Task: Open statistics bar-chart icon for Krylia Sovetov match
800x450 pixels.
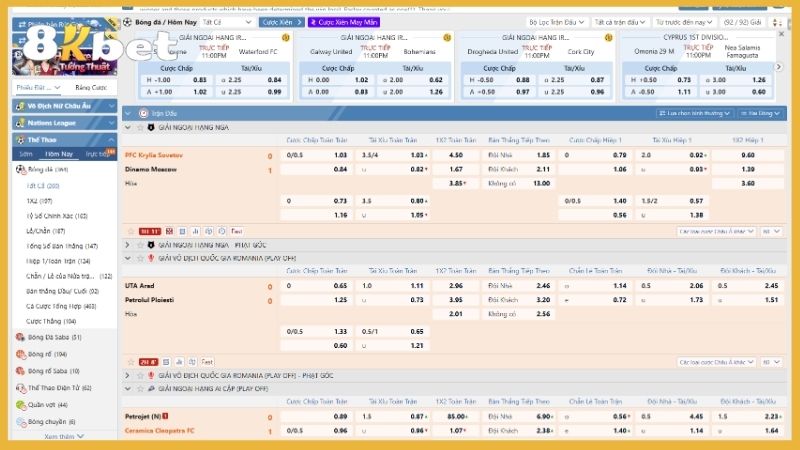Action: pyautogui.click(x=195, y=232)
